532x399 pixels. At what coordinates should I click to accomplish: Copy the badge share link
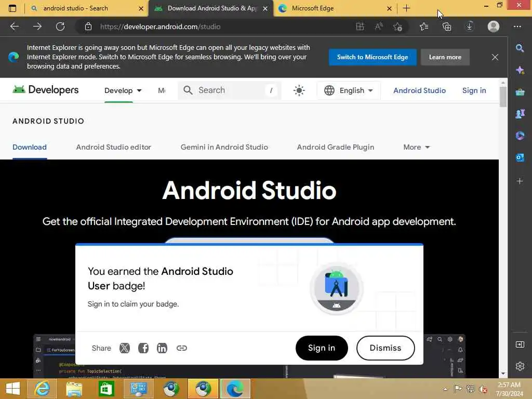point(181,348)
